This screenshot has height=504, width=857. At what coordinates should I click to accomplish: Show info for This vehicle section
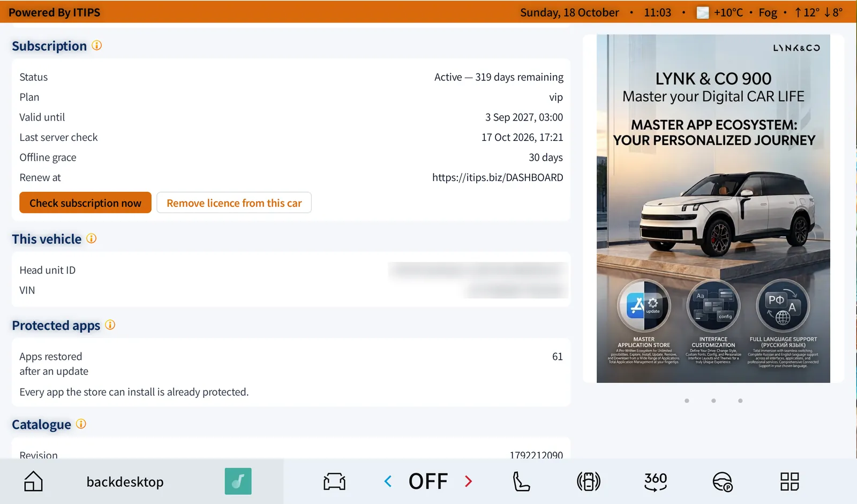92,238
